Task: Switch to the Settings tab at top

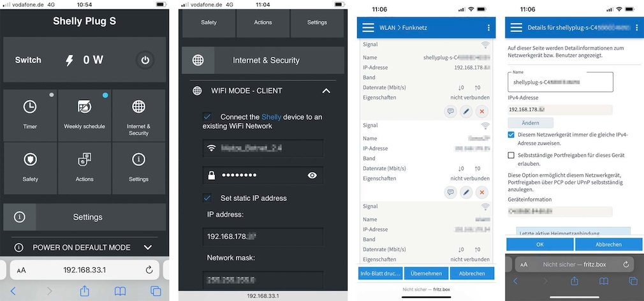Action: (x=317, y=22)
